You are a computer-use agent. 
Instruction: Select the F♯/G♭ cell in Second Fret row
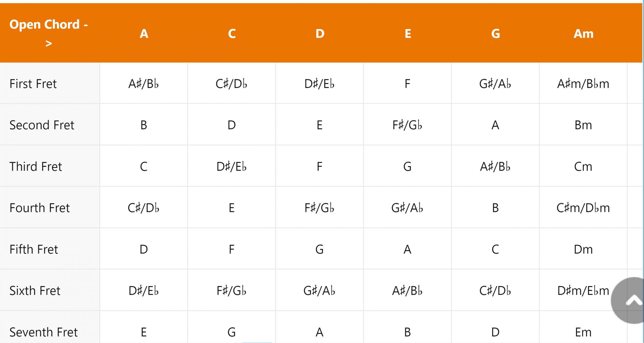(408, 125)
